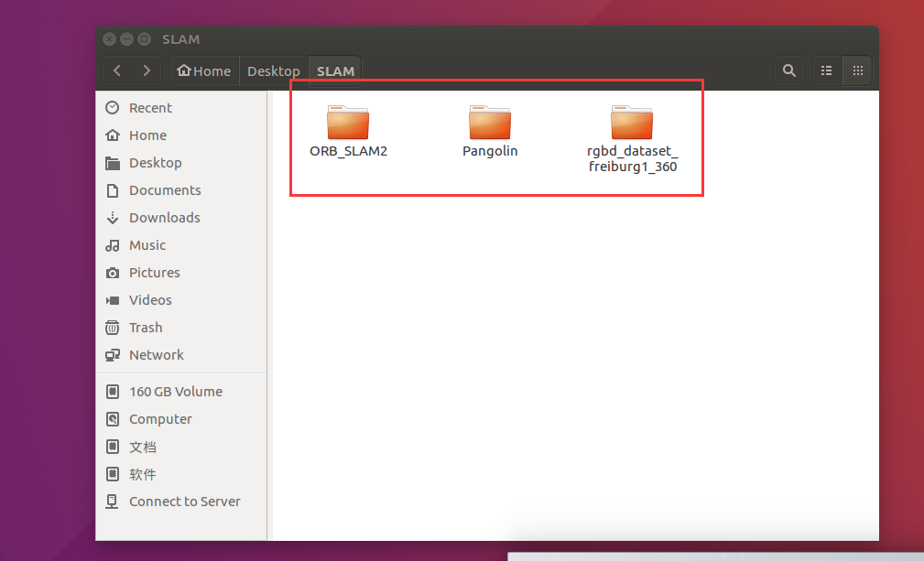Viewport: 924px width, 561px height.
Task: Navigate forward with the right arrow
Action: point(146,70)
